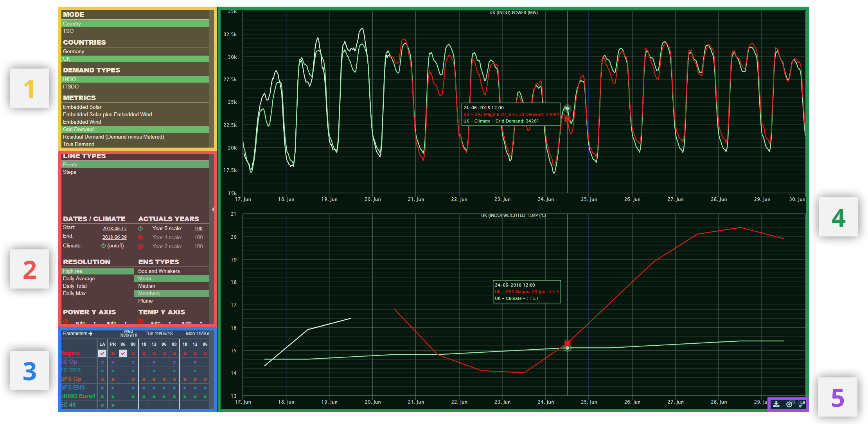The height and width of the screenshot is (424, 868).
Task: Click the circular target reset icon
Action: (x=789, y=404)
